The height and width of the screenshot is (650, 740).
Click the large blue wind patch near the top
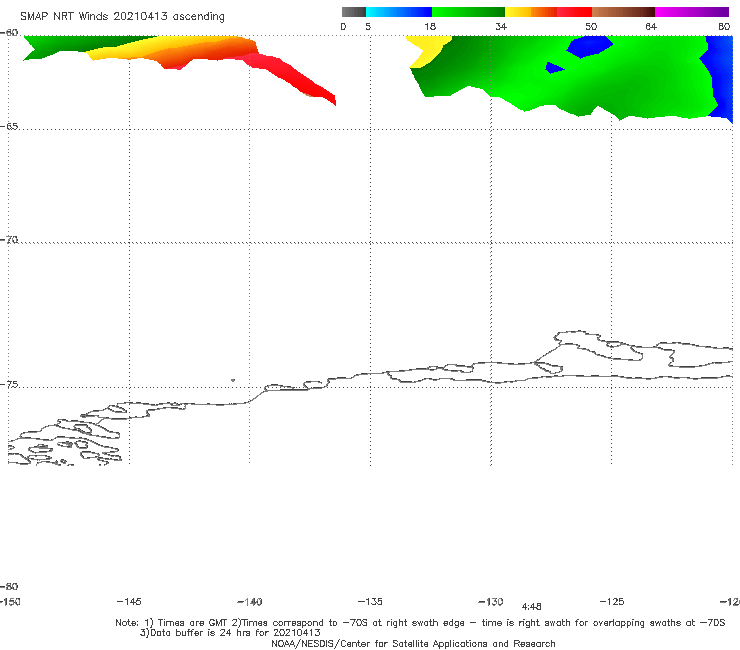tap(590, 46)
